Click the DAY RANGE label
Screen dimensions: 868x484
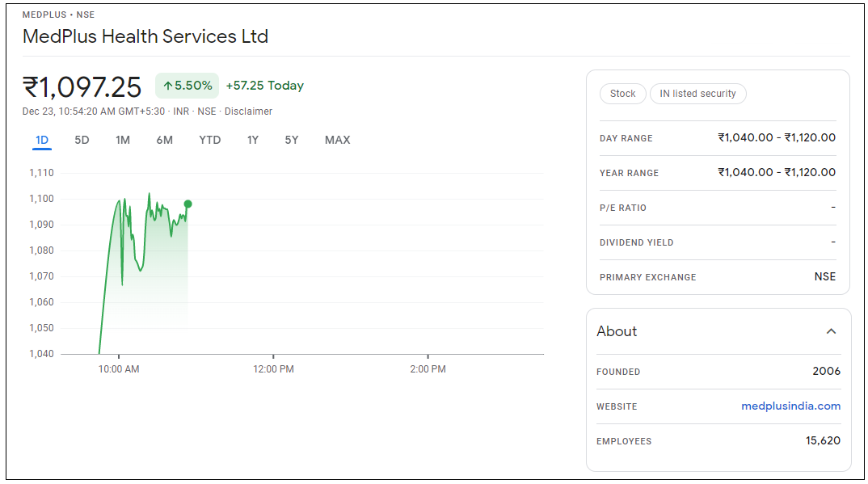(x=626, y=138)
